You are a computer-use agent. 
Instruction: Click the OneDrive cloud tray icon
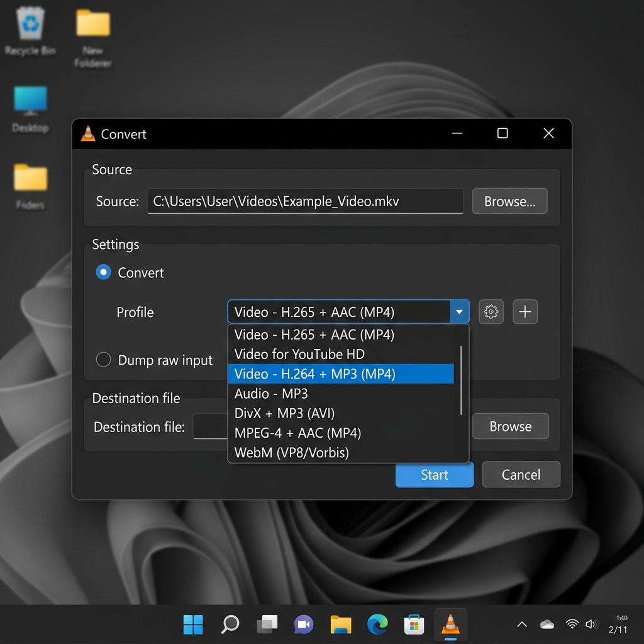click(547, 625)
